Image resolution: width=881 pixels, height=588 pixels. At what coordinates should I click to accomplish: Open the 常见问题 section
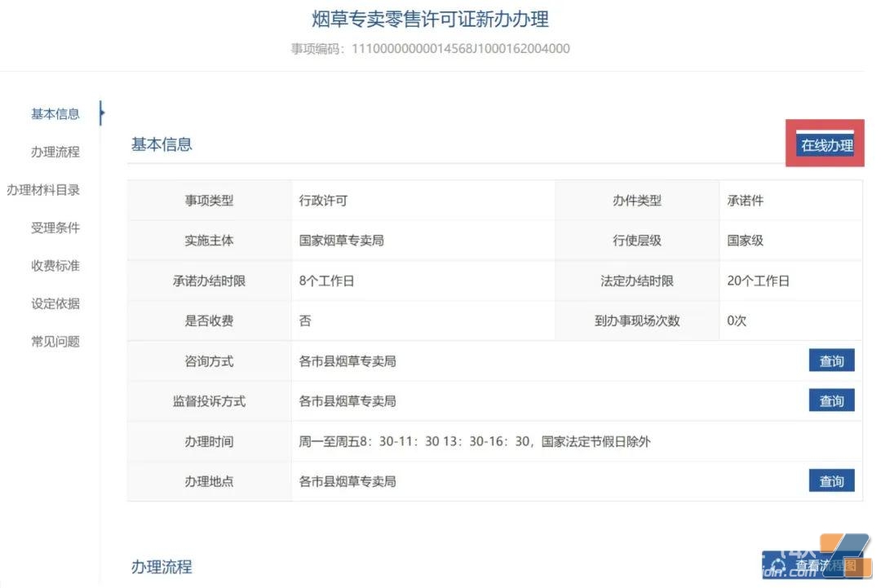[x=54, y=342]
